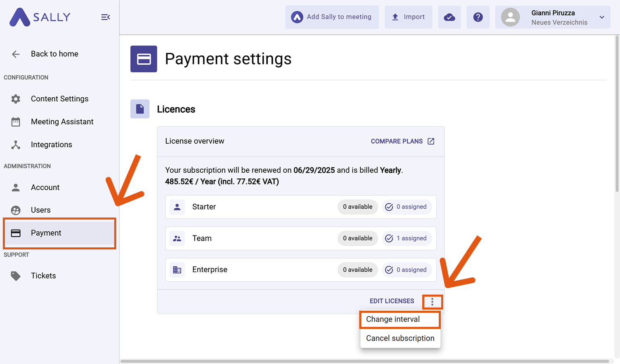This screenshot has width=620, height=364.
Task: Click the Integrations network icon
Action: [16, 144]
